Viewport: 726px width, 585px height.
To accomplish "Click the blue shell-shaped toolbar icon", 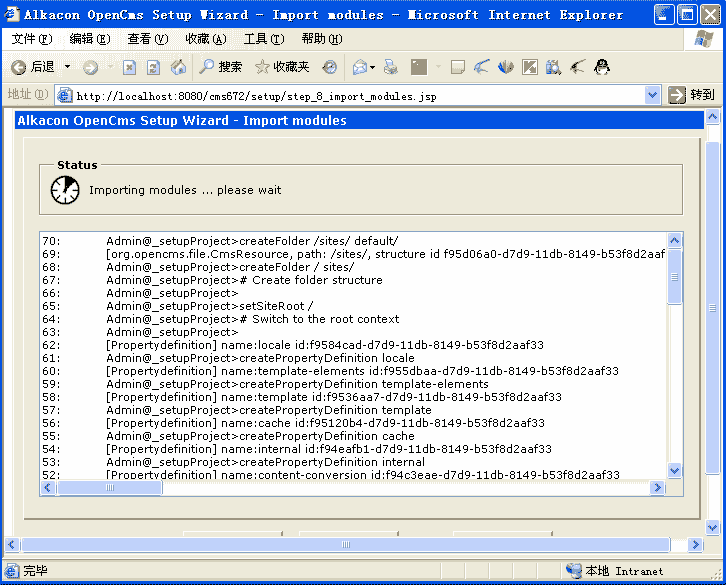I will coord(506,68).
